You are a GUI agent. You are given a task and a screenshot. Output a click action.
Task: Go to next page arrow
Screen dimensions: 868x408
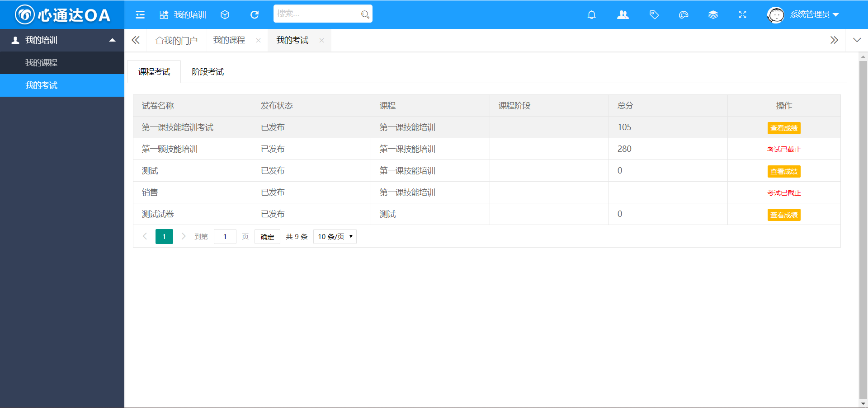point(183,236)
